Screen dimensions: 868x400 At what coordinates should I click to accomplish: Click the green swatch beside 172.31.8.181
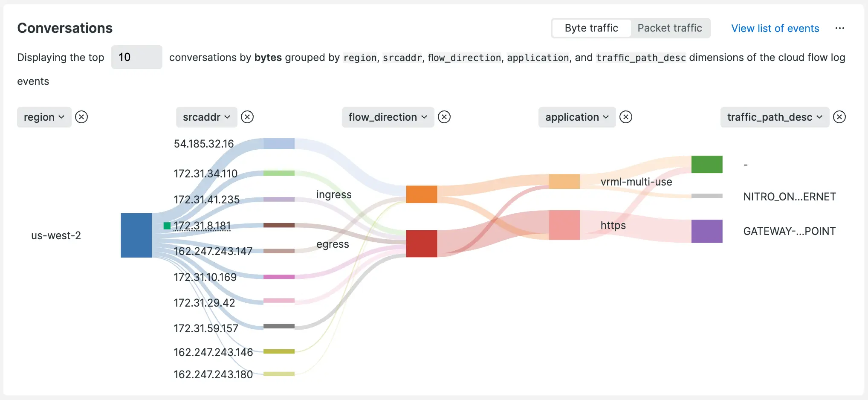(167, 226)
